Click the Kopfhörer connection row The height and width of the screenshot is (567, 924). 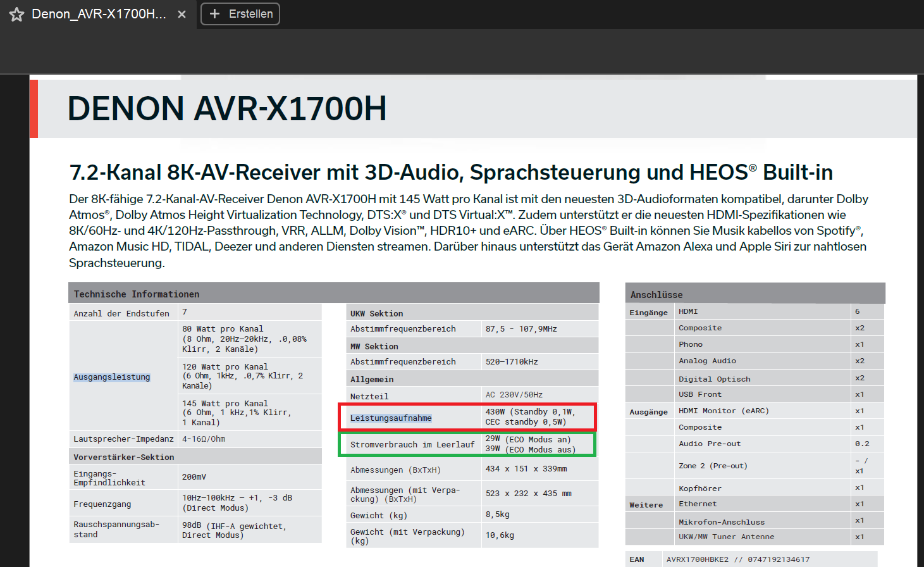point(779,488)
